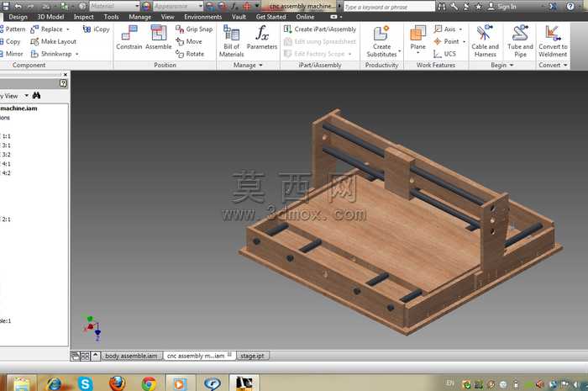
Task: Click the Mirror component tool
Action: (12, 54)
